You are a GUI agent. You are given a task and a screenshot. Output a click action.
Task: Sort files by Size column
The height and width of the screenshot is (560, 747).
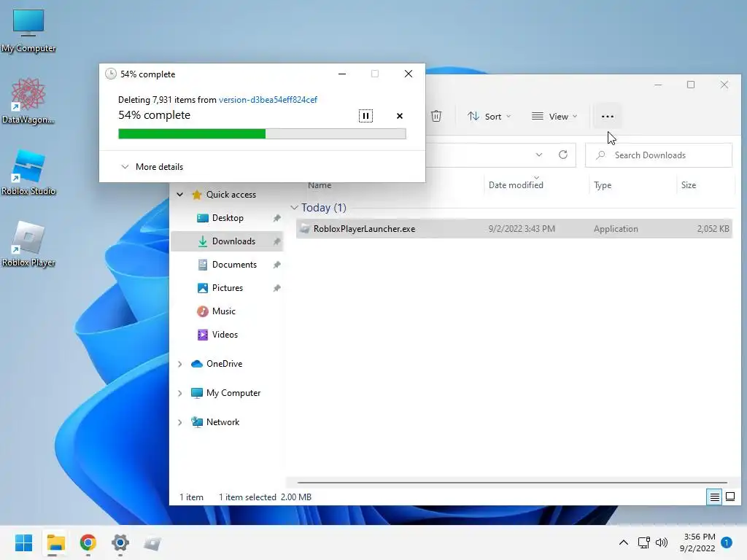[689, 185]
